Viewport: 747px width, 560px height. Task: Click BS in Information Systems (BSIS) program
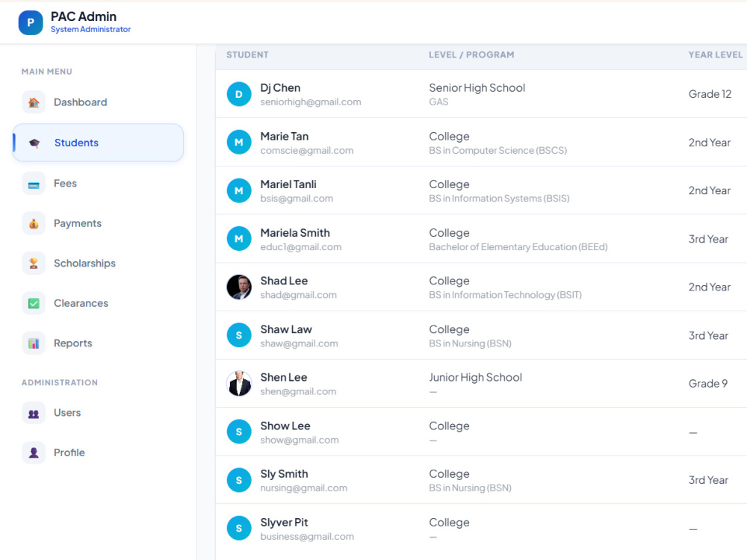pyautogui.click(x=499, y=199)
